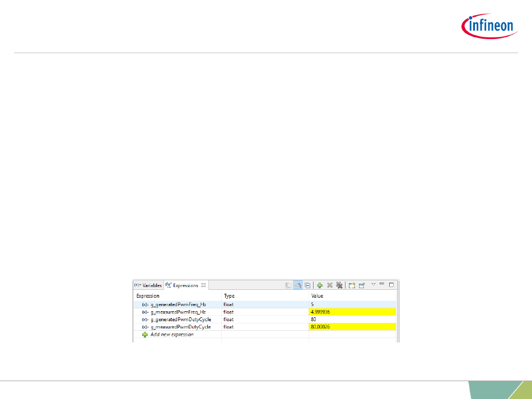
Task: Click the variable icon next to g_measuredPwmDutyCycle
Action: point(145,327)
